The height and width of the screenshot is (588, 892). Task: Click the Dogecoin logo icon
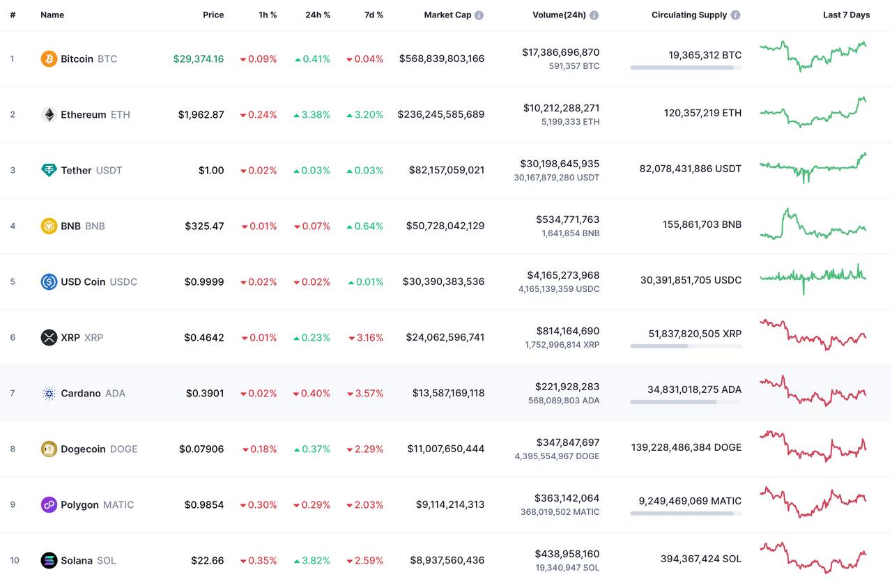coord(49,449)
